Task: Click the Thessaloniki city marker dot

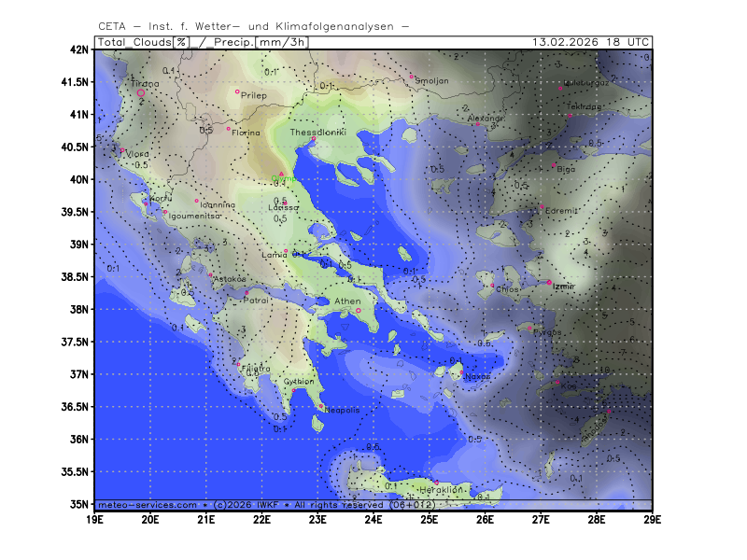Action: tap(314, 139)
